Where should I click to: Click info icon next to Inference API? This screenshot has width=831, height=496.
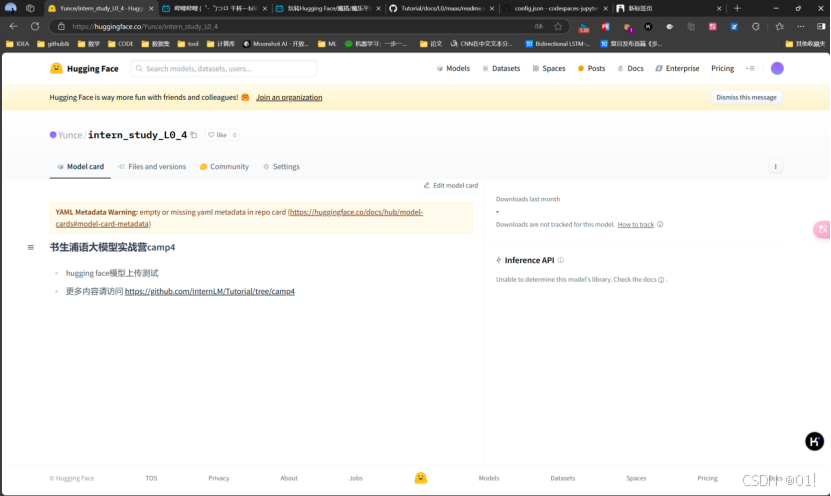(x=561, y=260)
